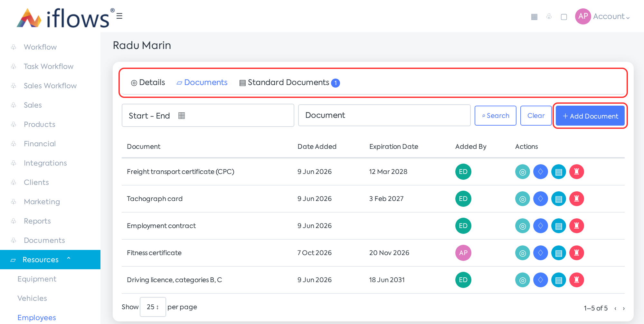Open Sales in sidebar
The width and height of the screenshot is (644, 324).
[33, 105]
